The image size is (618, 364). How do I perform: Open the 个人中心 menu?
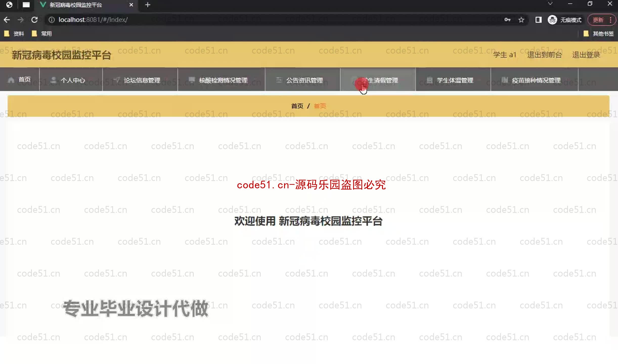tap(71, 79)
